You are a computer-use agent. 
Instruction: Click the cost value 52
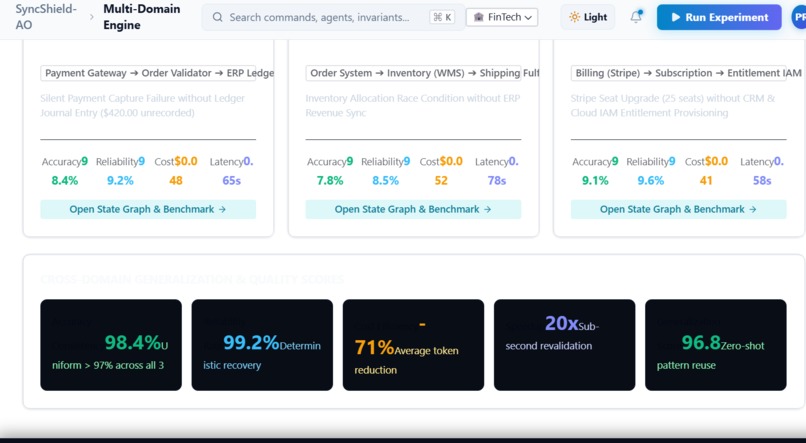click(441, 180)
